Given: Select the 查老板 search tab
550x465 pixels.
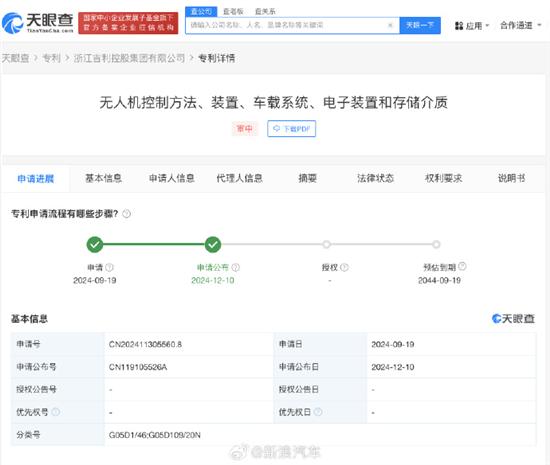Looking at the screenshot, I should (233, 12).
